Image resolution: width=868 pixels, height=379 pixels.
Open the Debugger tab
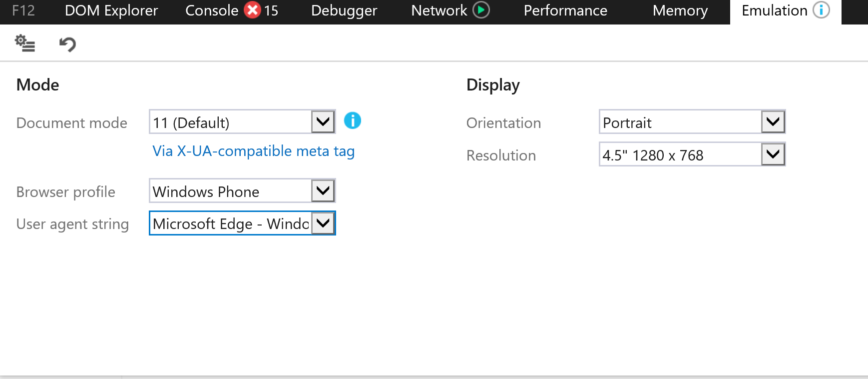[x=344, y=10]
